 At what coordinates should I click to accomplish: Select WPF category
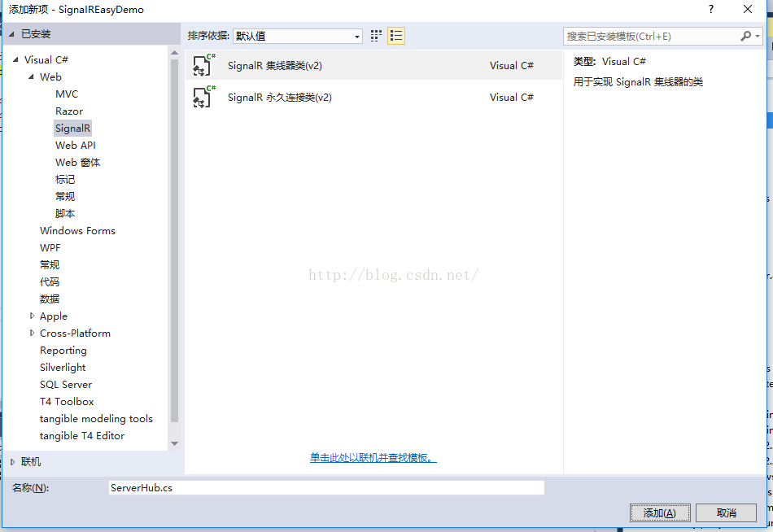pyautogui.click(x=50, y=248)
